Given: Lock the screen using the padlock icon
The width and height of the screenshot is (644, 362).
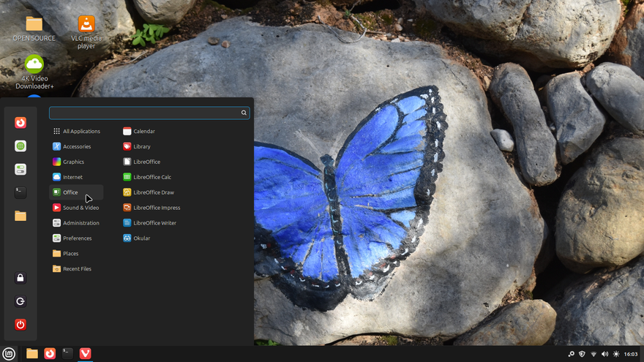Looking at the screenshot, I should 20,278.
